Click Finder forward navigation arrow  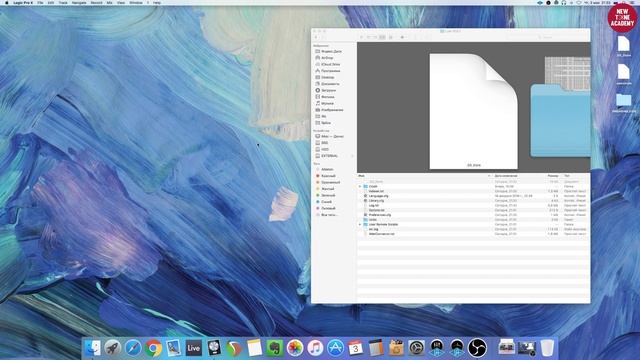[x=323, y=38]
